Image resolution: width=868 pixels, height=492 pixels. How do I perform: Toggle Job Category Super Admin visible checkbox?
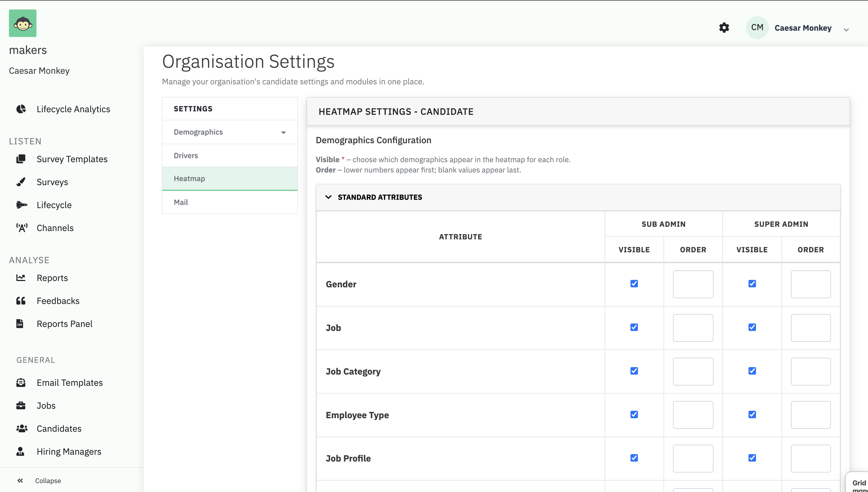pyautogui.click(x=752, y=371)
